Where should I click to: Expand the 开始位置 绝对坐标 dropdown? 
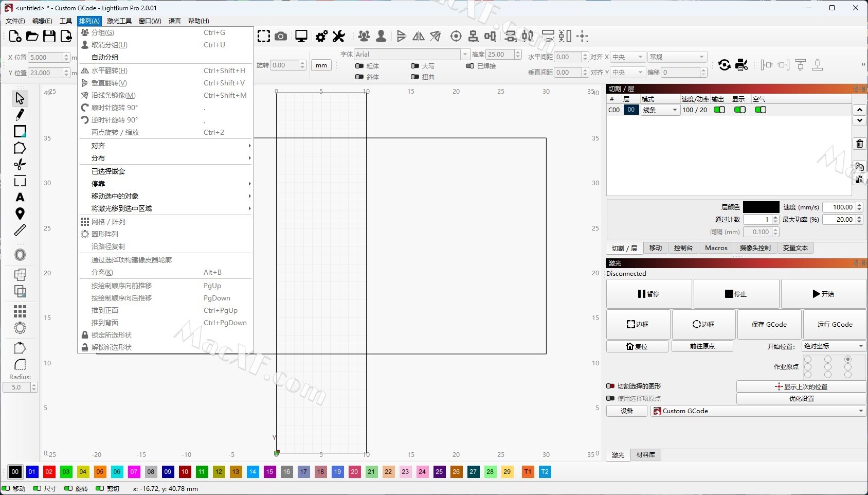click(x=833, y=346)
